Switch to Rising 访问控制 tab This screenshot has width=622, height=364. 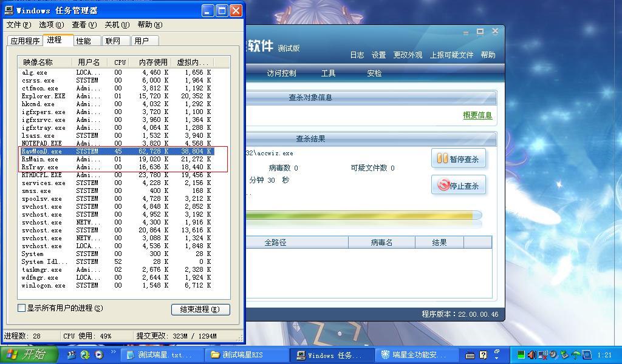[282, 73]
